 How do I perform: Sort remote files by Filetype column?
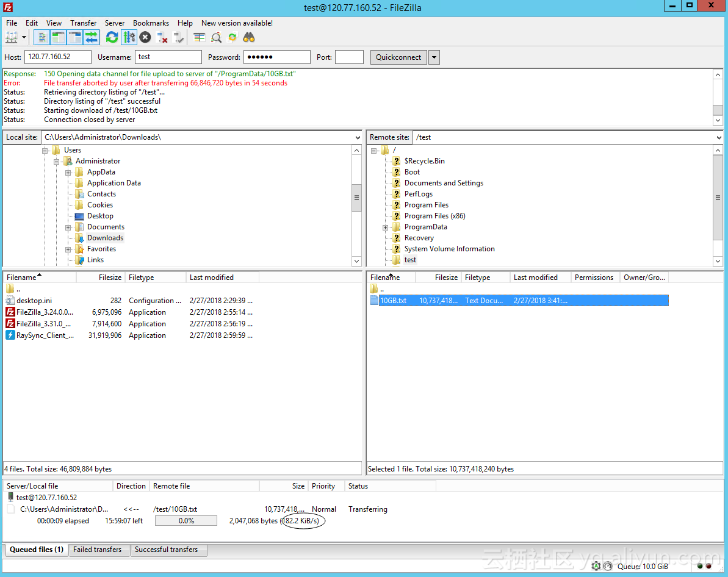click(x=485, y=277)
